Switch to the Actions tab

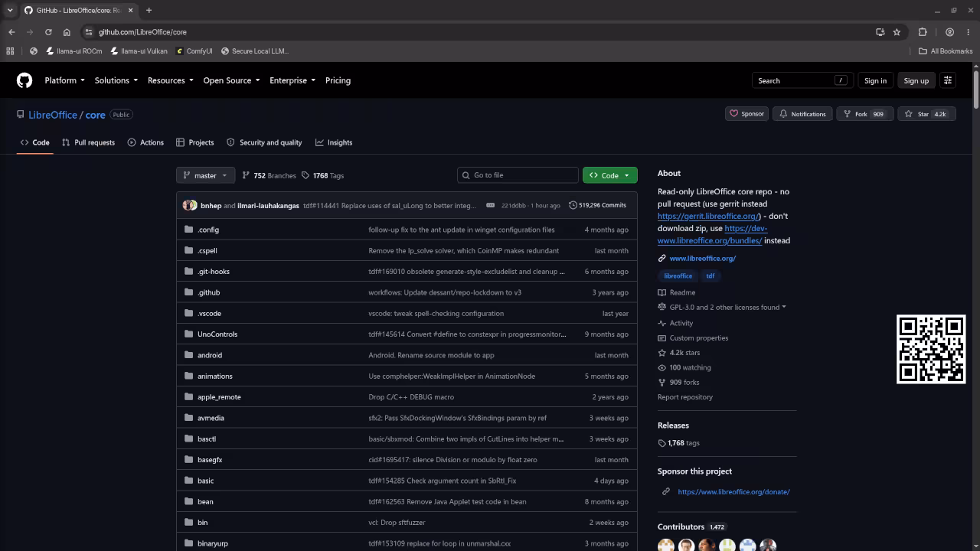tap(145, 142)
